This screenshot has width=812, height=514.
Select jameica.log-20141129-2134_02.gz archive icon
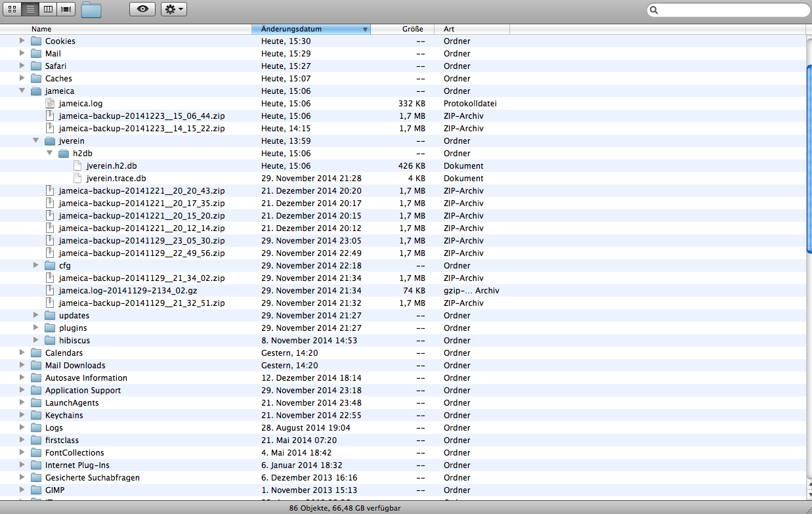(50, 290)
